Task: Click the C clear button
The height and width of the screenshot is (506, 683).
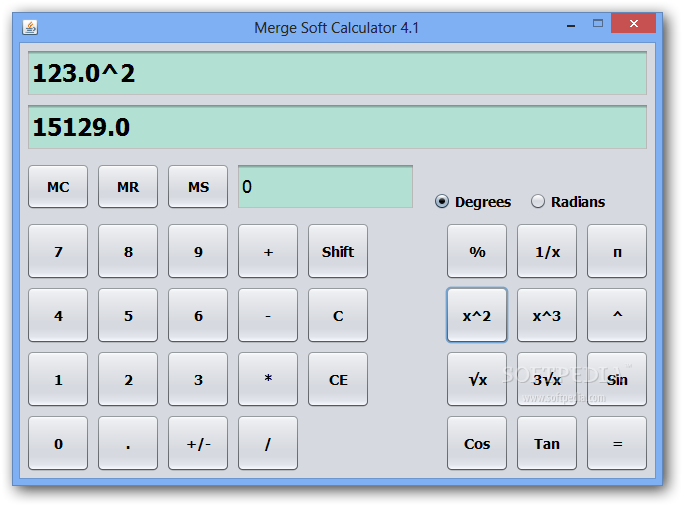Action: click(338, 315)
